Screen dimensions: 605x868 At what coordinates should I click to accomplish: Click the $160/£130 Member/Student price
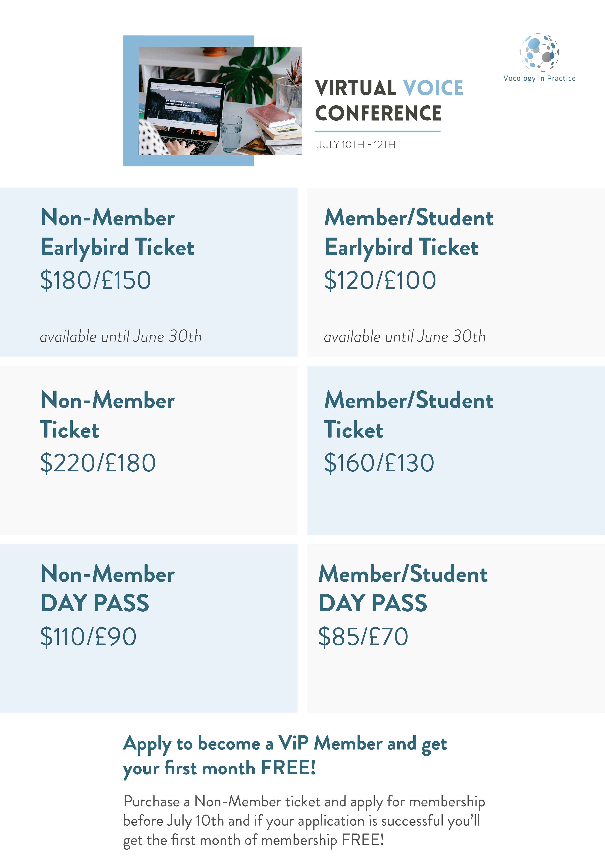(x=379, y=463)
